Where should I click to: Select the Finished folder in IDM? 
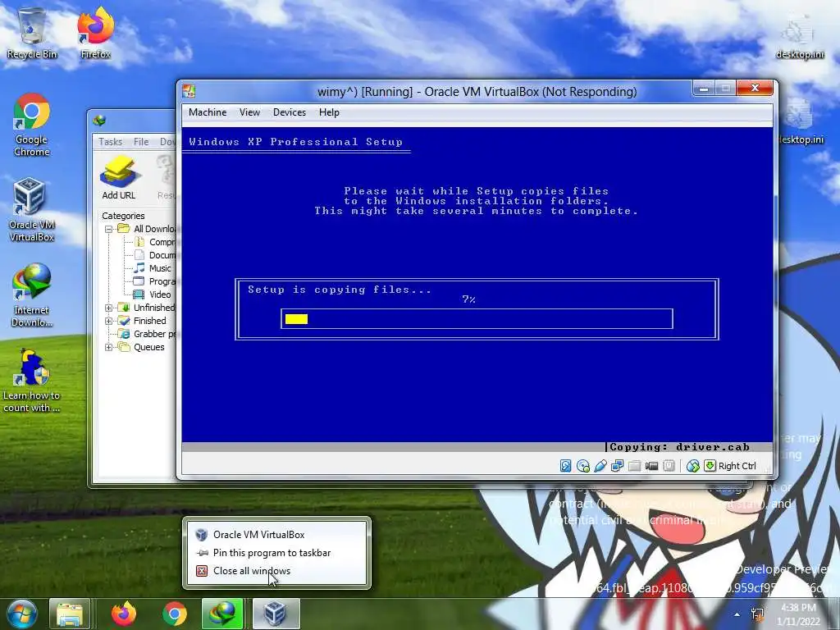click(143, 321)
